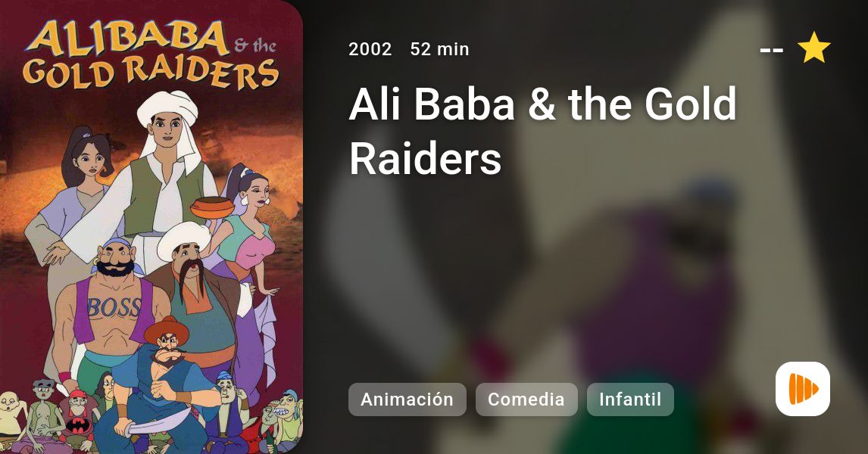Click the 52 min runtime label

tap(439, 49)
